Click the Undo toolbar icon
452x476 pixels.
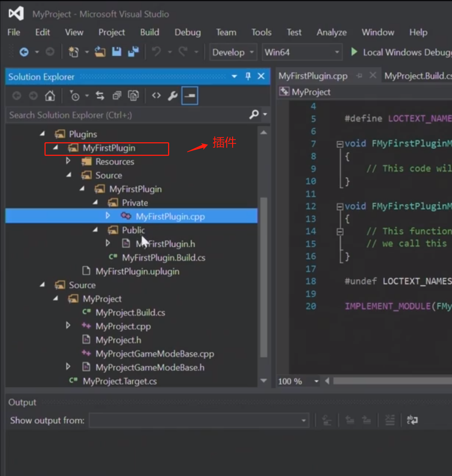click(156, 52)
